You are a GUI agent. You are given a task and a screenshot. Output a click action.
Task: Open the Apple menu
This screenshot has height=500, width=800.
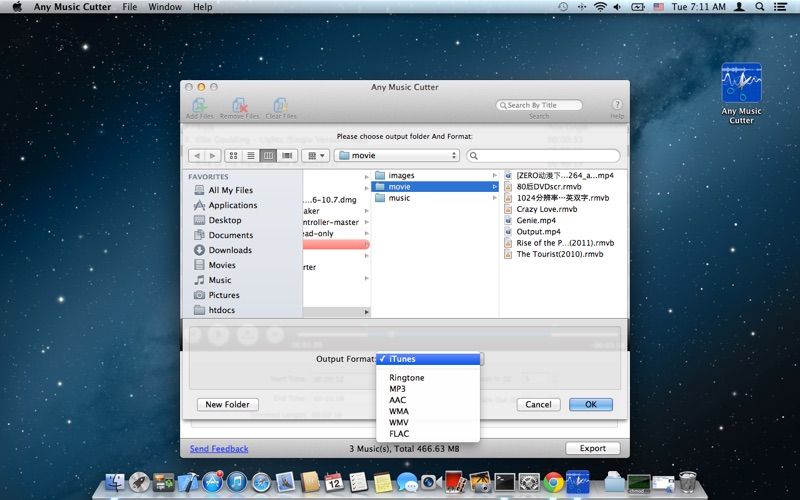(x=17, y=7)
